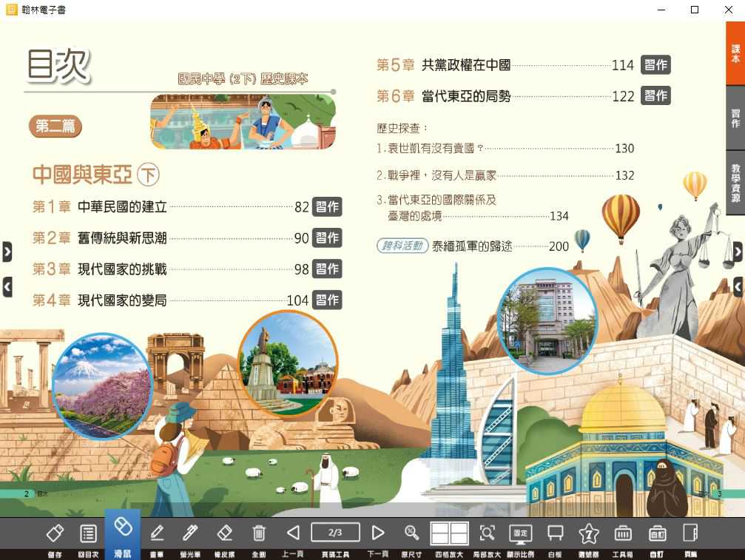Minimize the 翰林電子書 window
Viewport: 745px width, 560px height.
(661, 10)
